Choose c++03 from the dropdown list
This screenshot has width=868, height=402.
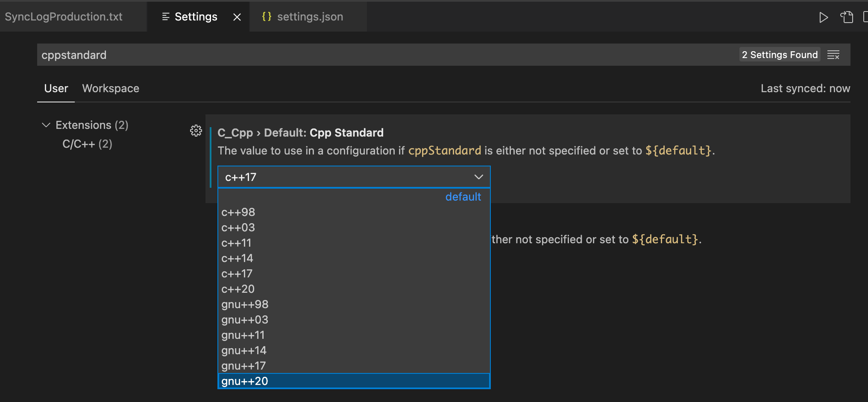click(x=354, y=227)
